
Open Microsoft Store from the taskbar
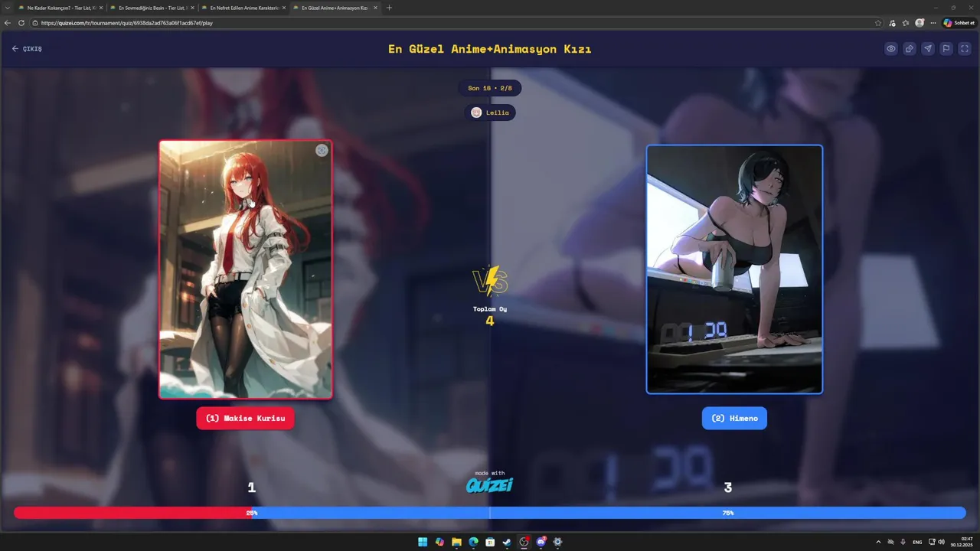tap(490, 542)
